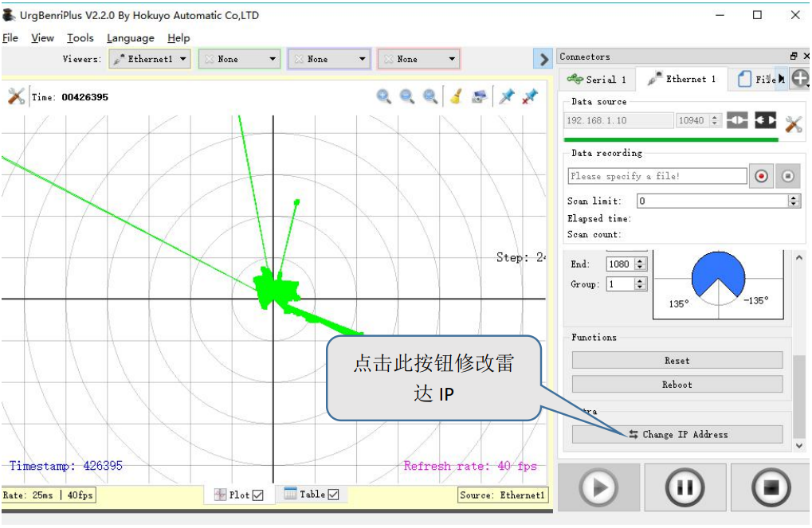812x528 pixels.
Task: Click the black disconnect plug icon
Action: (765, 120)
